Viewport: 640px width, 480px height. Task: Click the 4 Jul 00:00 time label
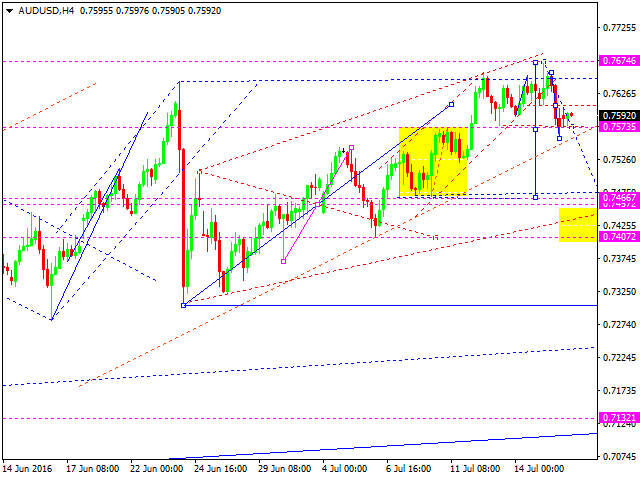pos(345,469)
